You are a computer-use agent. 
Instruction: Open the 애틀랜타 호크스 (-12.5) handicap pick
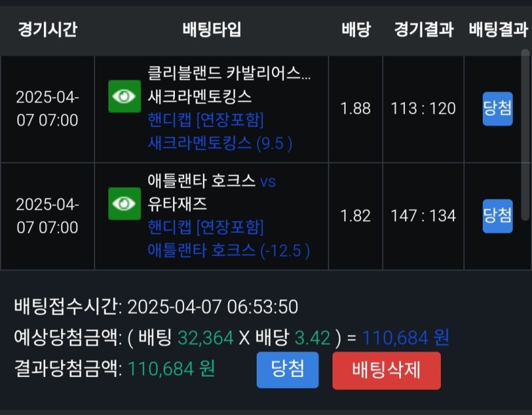(228, 251)
